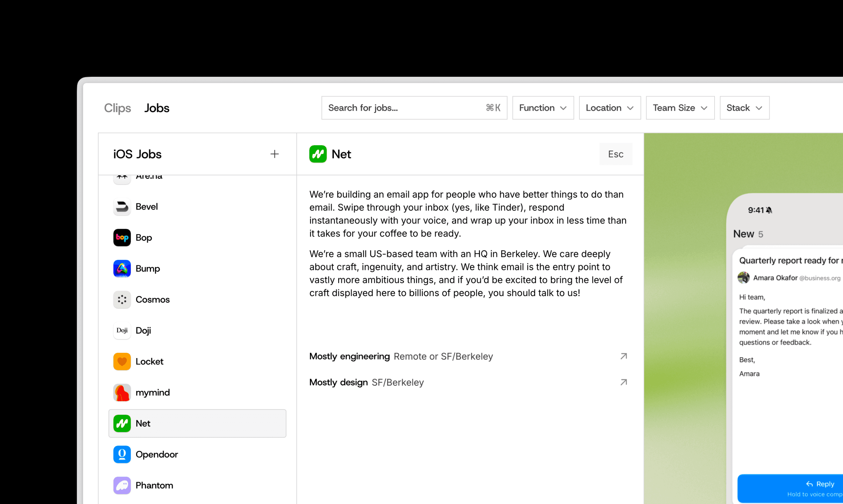Click the Cosmos dotted icon
843x504 pixels.
point(122,299)
